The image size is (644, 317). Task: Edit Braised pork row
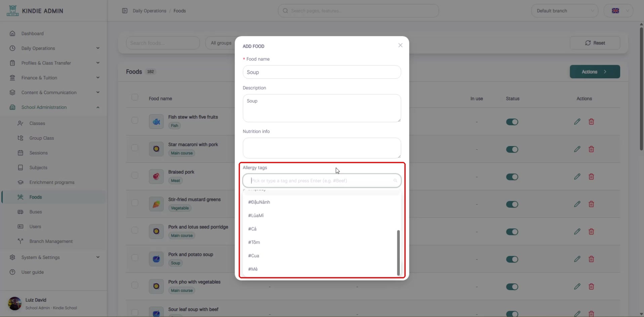pos(577,177)
